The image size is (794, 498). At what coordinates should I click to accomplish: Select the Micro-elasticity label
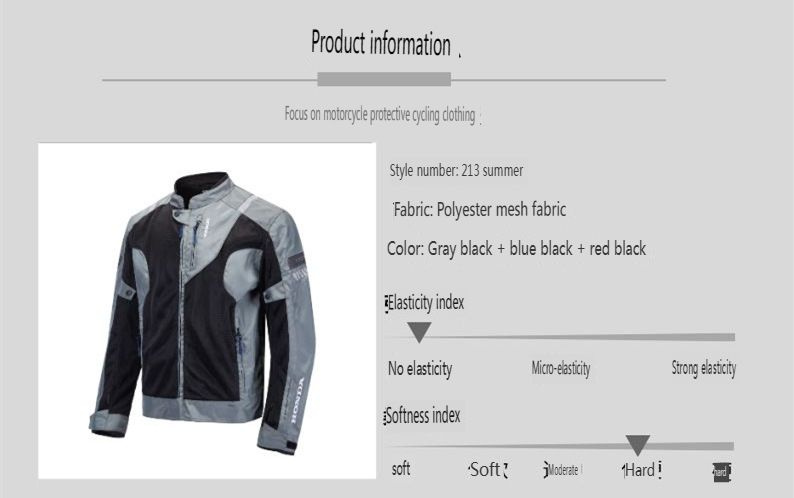pos(561,368)
